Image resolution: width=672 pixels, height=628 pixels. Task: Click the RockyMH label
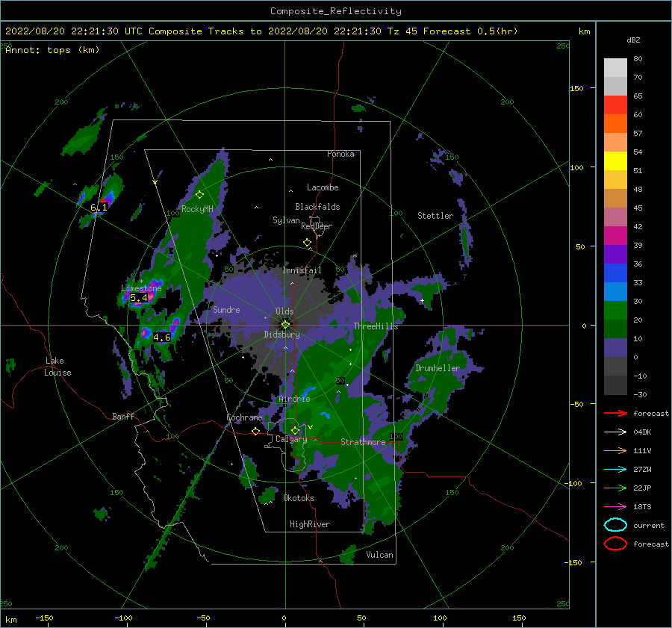click(197, 209)
